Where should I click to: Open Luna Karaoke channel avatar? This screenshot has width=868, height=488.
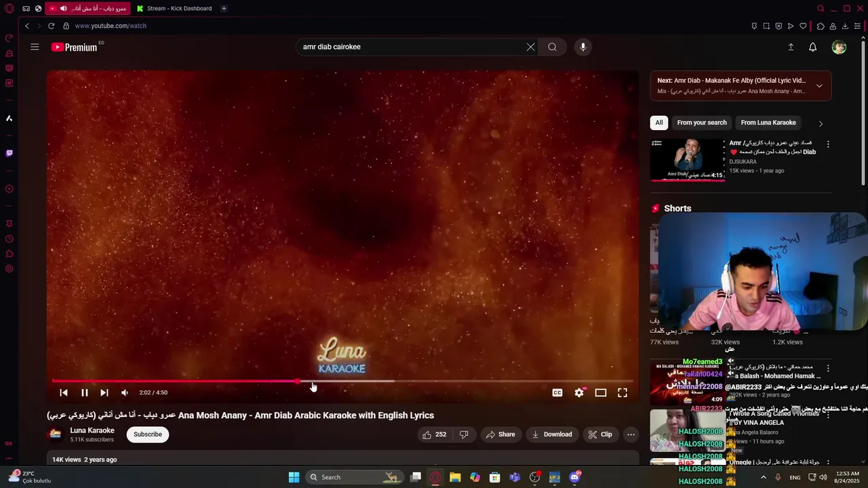56,434
